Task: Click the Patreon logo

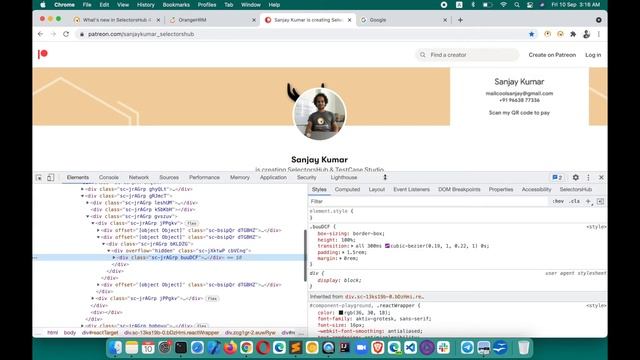Action: [43, 54]
